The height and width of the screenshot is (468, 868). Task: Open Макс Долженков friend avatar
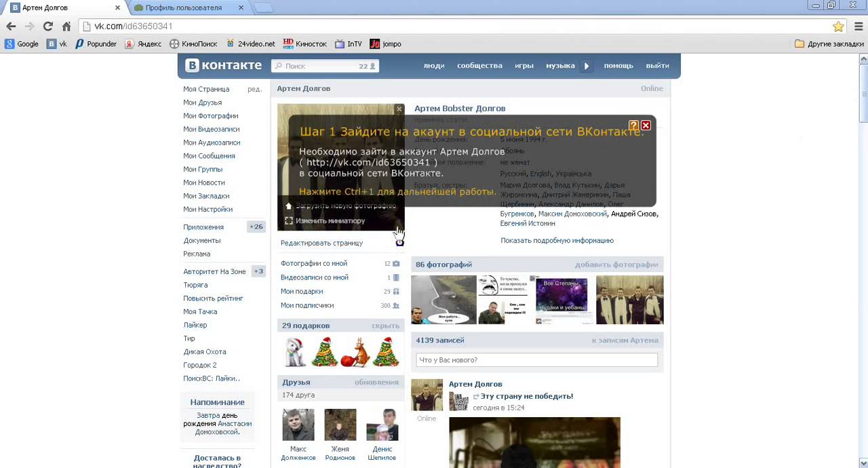click(298, 425)
